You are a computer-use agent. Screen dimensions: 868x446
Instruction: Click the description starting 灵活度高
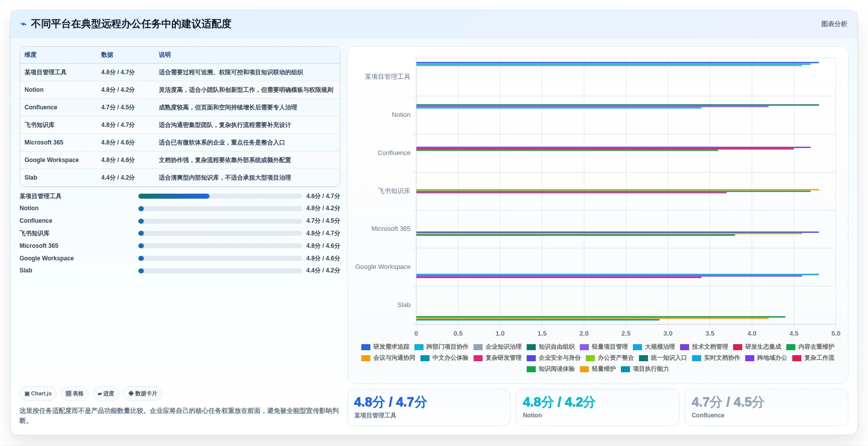tap(246, 90)
